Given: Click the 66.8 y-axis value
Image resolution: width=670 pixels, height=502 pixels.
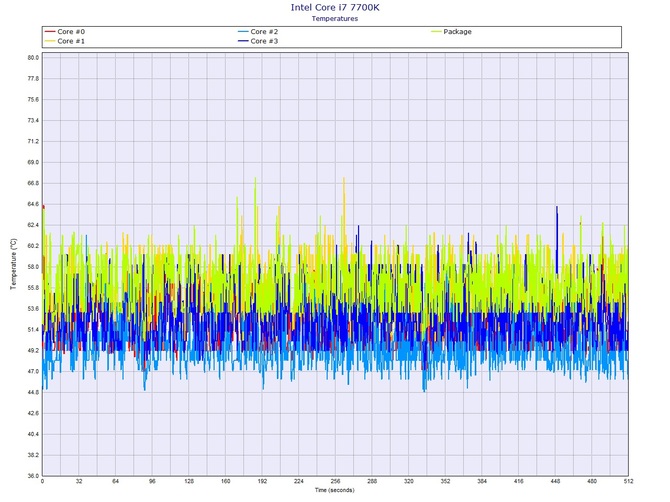Looking at the screenshot, I should pyautogui.click(x=33, y=183).
